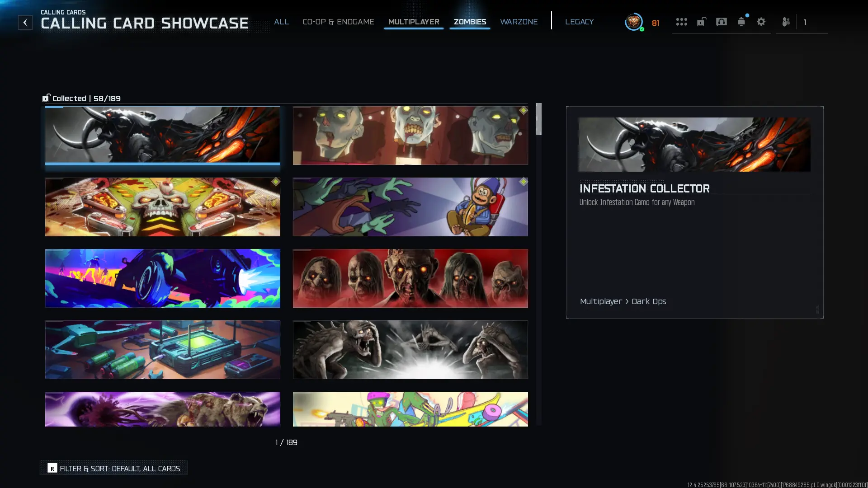Select the Multiplayer tab

coord(414,22)
